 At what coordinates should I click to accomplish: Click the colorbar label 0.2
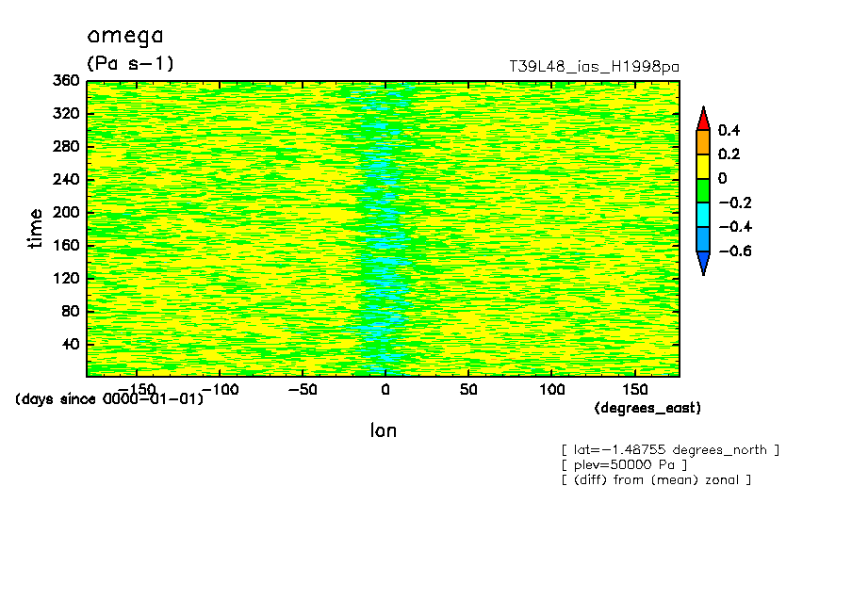tap(729, 154)
